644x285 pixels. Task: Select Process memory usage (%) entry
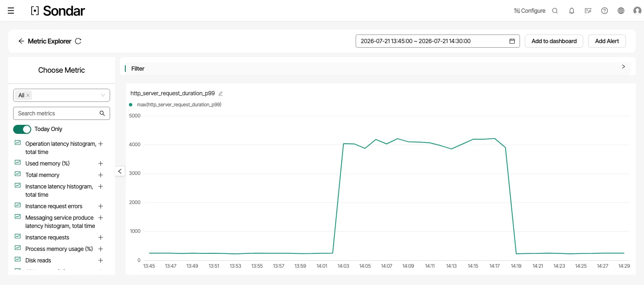pos(59,249)
